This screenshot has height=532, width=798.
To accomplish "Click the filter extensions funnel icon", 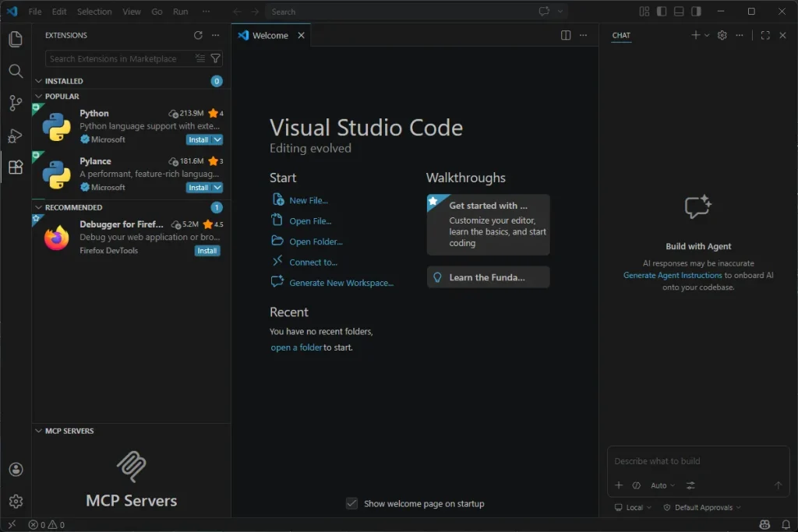I will click(x=216, y=58).
